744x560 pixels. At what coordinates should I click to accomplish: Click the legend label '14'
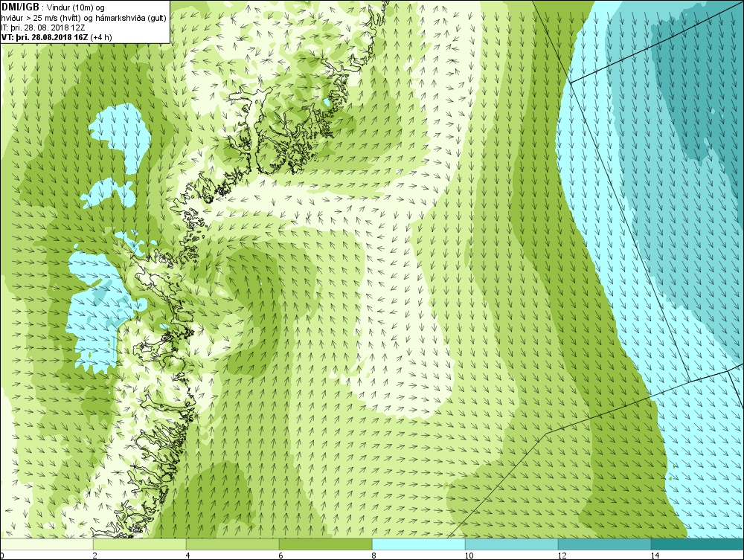pyautogui.click(x=655, y=556)
